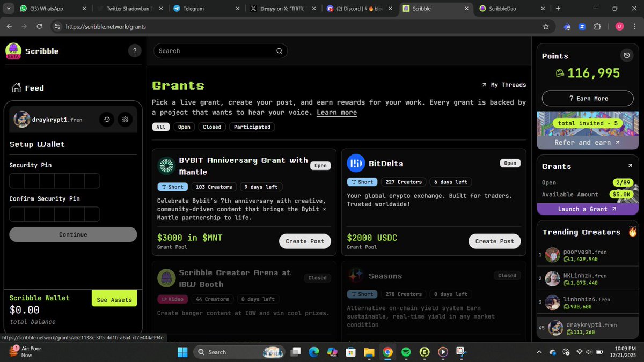
Task: Click first Security Pin digit box
Action: pos(17,181)
